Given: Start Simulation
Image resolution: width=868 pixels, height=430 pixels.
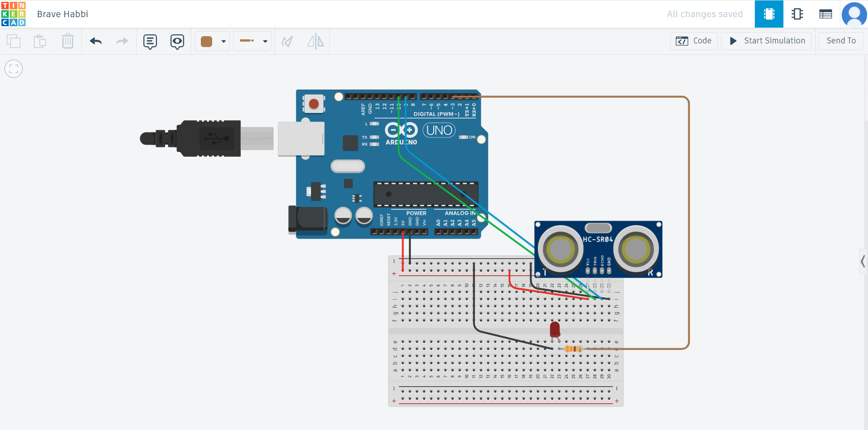Looking at the screenshot, I should point(766,41).
